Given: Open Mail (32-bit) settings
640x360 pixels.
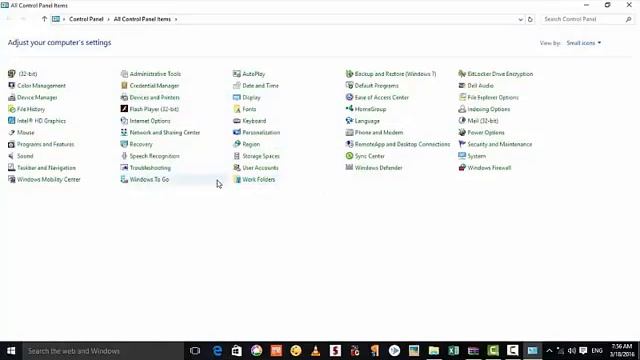Looking at the screenshot, I should click(483, 121).
